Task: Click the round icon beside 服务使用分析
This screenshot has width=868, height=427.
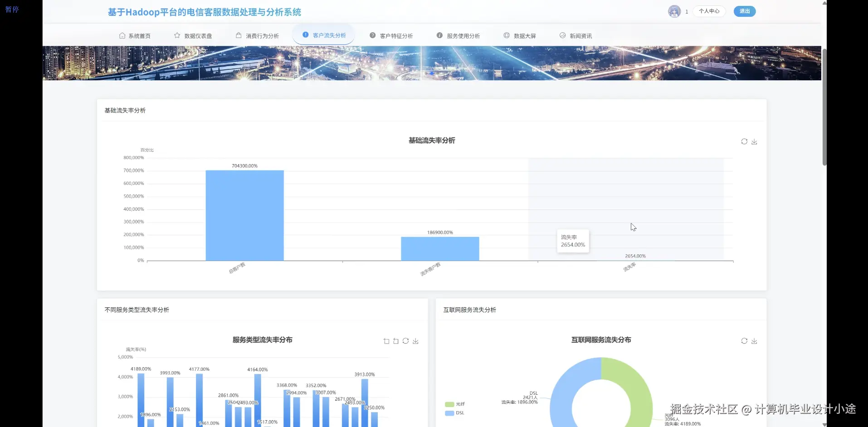Action: (x=439, y=35)
